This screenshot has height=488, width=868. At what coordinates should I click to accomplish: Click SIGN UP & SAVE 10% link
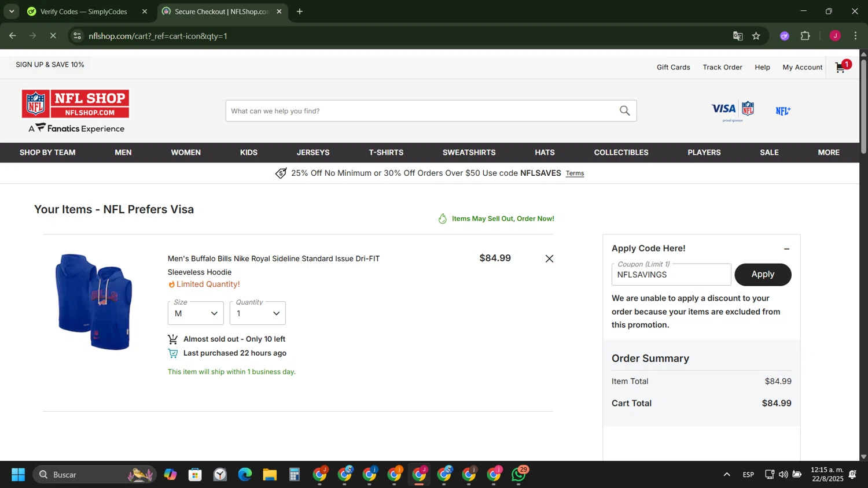[50, 65]
